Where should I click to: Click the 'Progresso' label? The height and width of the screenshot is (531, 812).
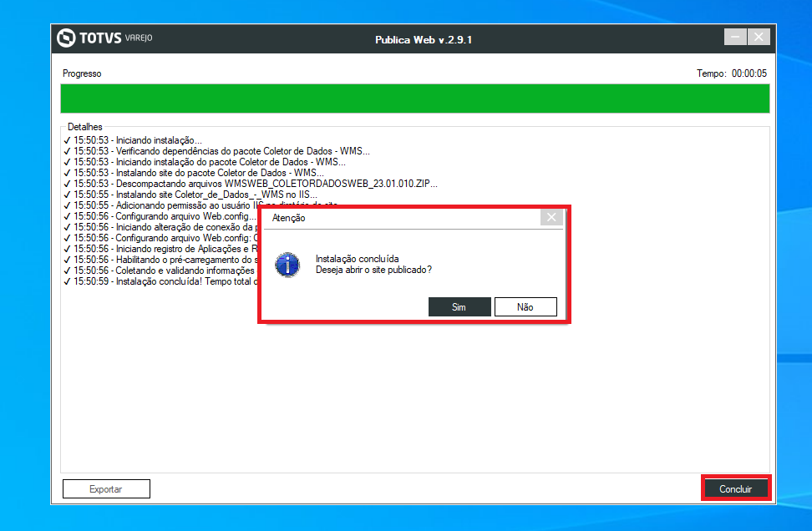(82, 73)
